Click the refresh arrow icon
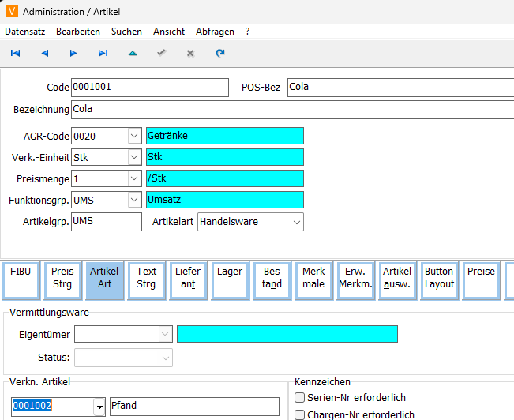 [219, 53]
